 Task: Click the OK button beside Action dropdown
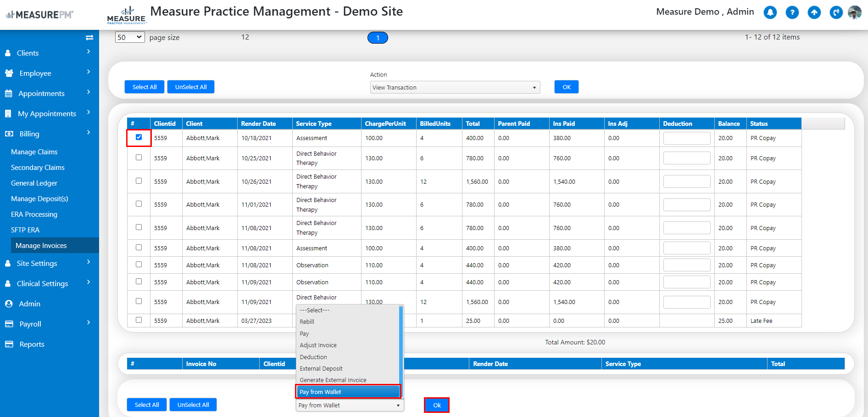567,87
